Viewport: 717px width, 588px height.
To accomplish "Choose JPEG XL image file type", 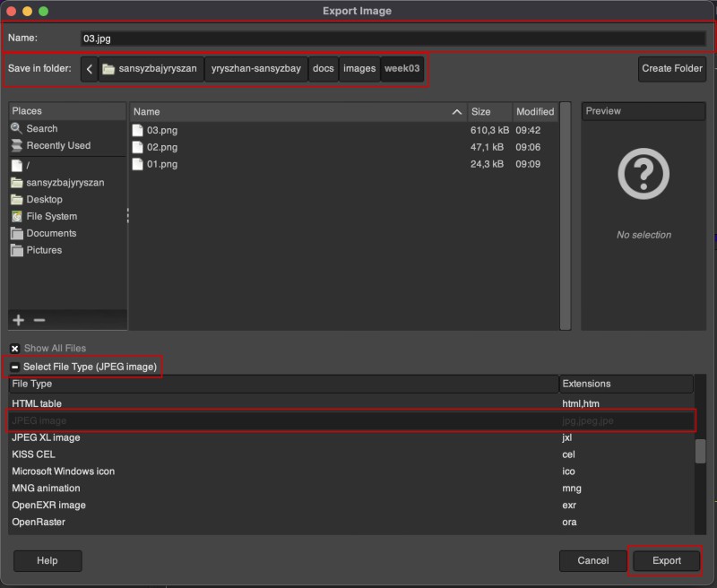I will [x=351, y=437].
